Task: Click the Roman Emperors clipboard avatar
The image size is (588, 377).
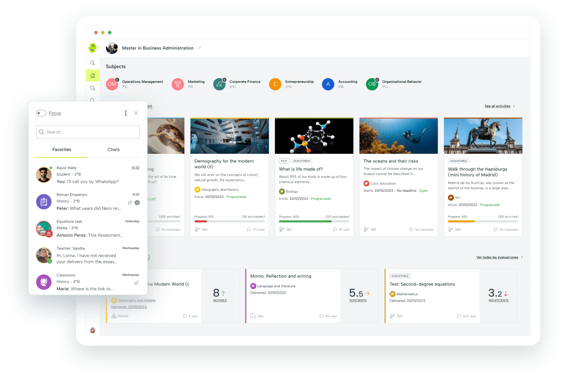Action: point(44,202)
